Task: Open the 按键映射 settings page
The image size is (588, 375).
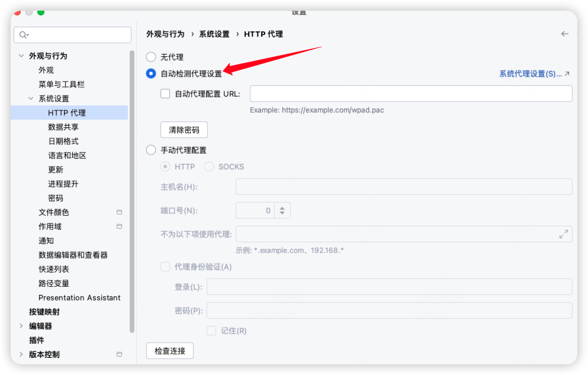Action: coord(44,312)
